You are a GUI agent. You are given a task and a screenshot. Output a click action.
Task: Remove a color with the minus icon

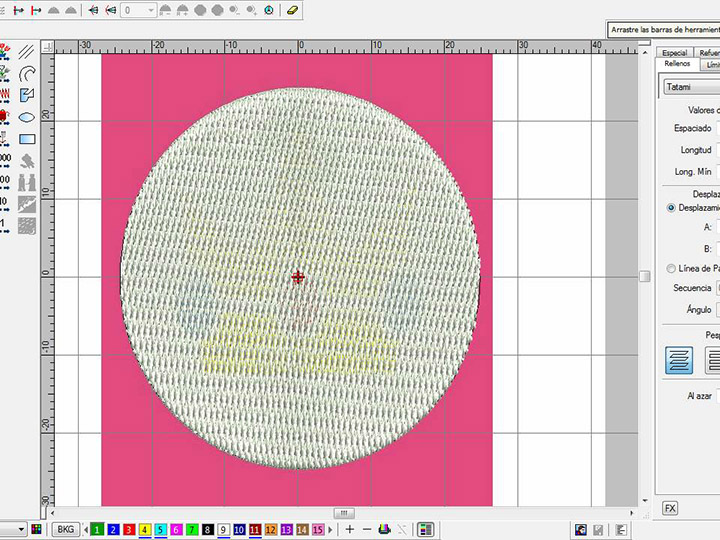click(367, 529)
